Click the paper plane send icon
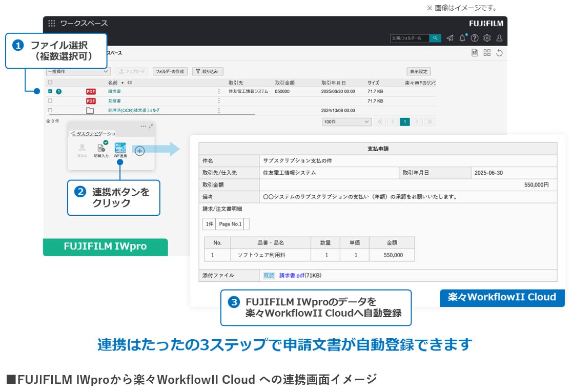Screen dimensions: 572x392 450,38
